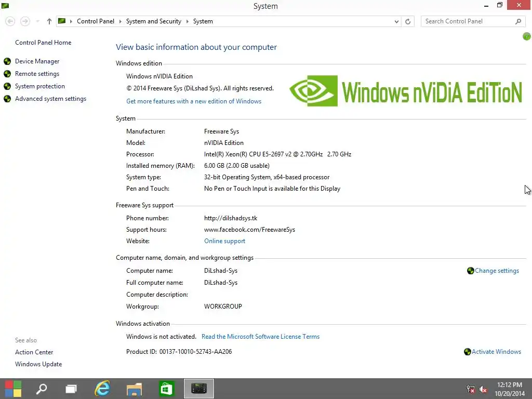
Task: Open Device Manager from the sidebar
Action: (x=37, y=61)
